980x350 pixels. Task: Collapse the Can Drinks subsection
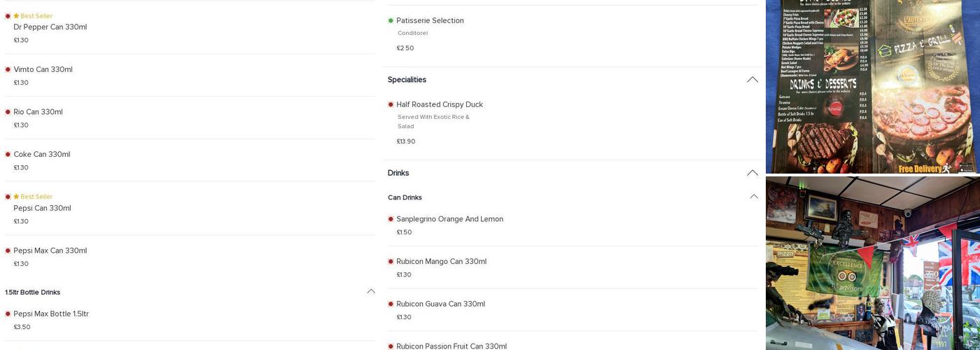(753, 197)
